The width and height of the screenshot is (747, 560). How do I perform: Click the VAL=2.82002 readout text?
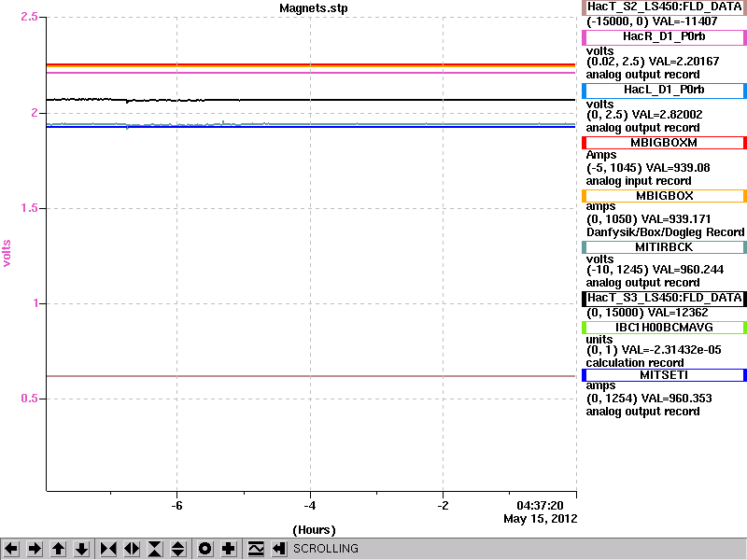pos(668,115)
